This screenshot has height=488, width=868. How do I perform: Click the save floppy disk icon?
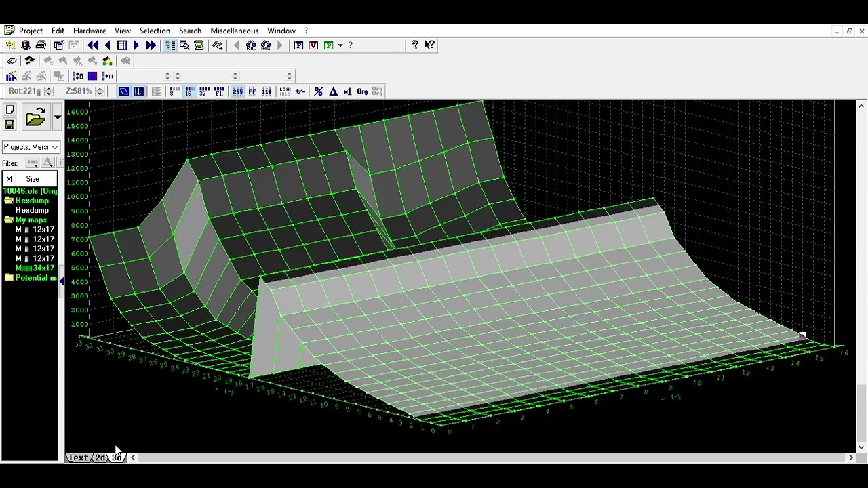(9, 125)
